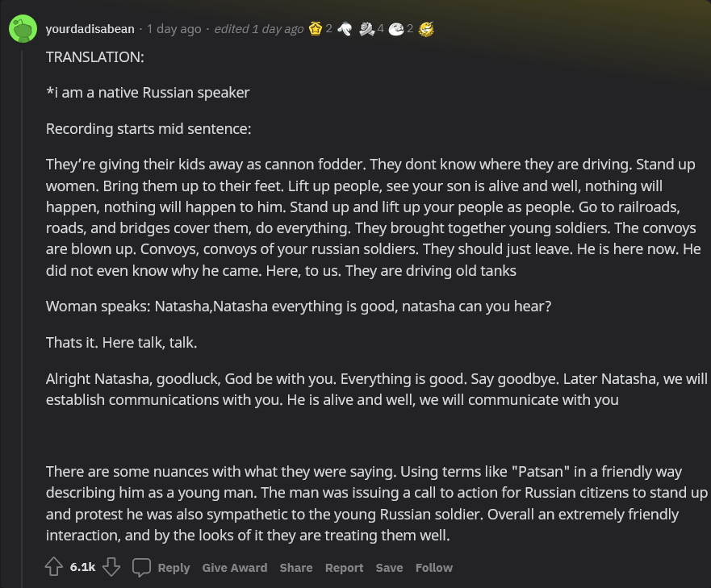Click the 'edited 1 day ago' label
Screen dimensions: 711x588
point(258,29)
